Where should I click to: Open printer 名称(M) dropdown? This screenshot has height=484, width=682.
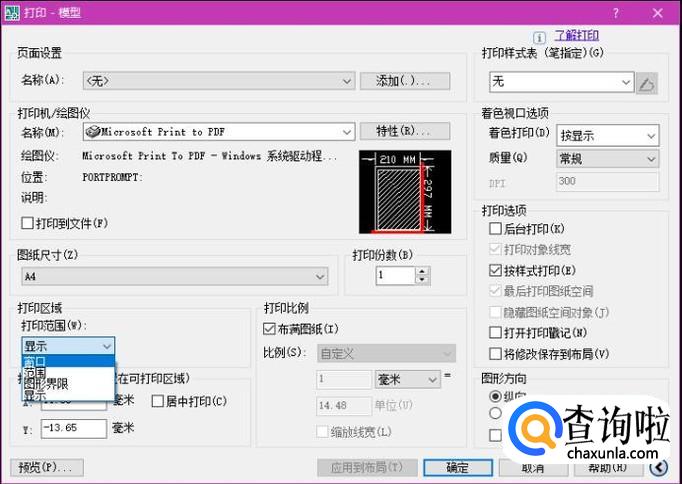(x=219, y=132)
